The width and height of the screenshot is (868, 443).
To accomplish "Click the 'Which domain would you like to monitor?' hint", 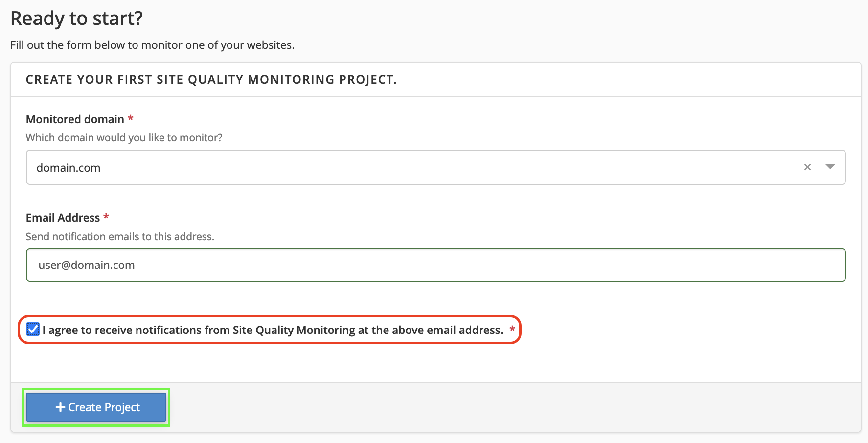I will [x=124, y=138].
